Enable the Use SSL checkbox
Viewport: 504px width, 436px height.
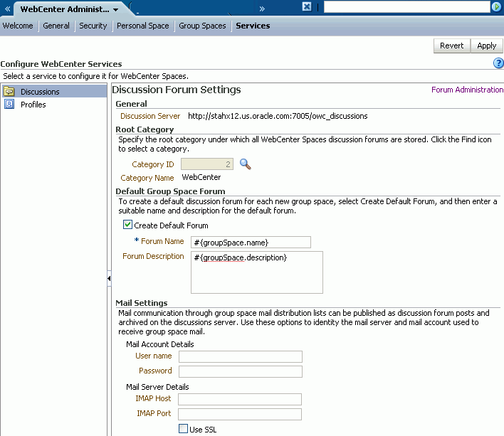click(183, 429)
